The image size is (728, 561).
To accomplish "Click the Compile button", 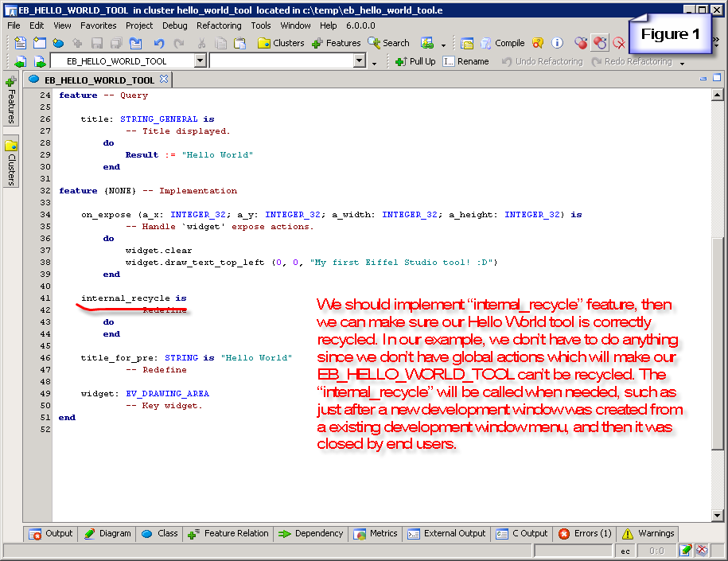I will (x=503, y=43).
